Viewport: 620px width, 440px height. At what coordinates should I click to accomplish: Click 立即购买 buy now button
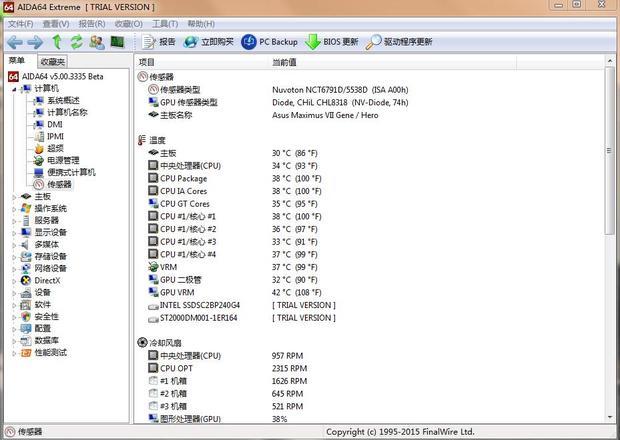pyautogui.click(x=208, y=42)
